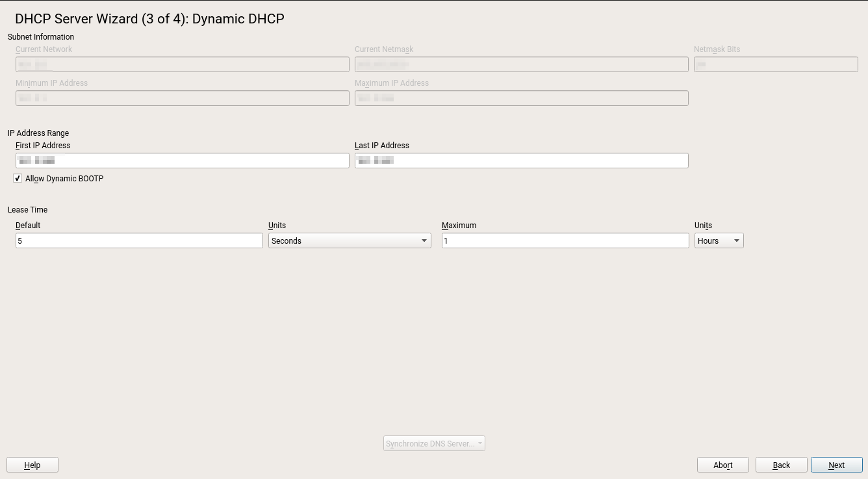This screenshot has height=479, width=868.
Task: Open the Seconds units dropdown
Action: pos(350,240)
